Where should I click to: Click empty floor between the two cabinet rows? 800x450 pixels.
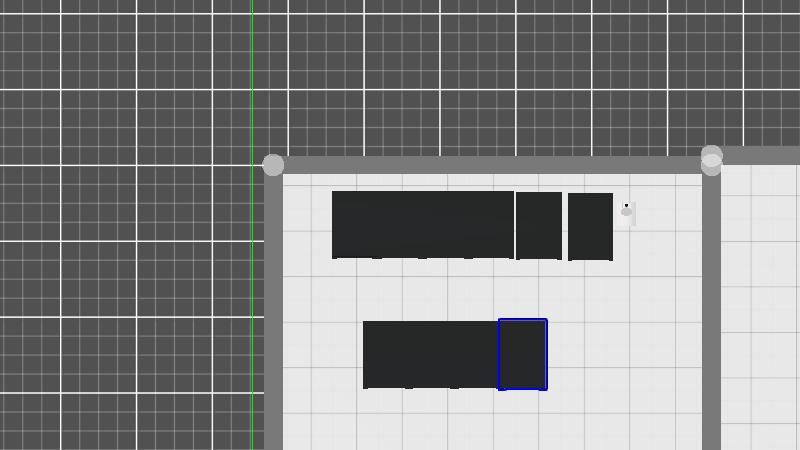tap(450, 290)
